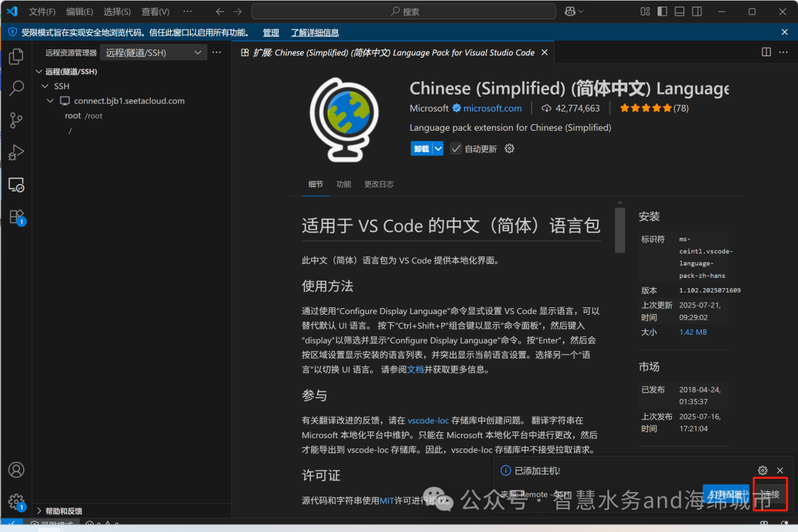This screenshot has width=798, height=532.
Task: Open the Explorer view in activity bar
Action: click(x=16, y=56)
